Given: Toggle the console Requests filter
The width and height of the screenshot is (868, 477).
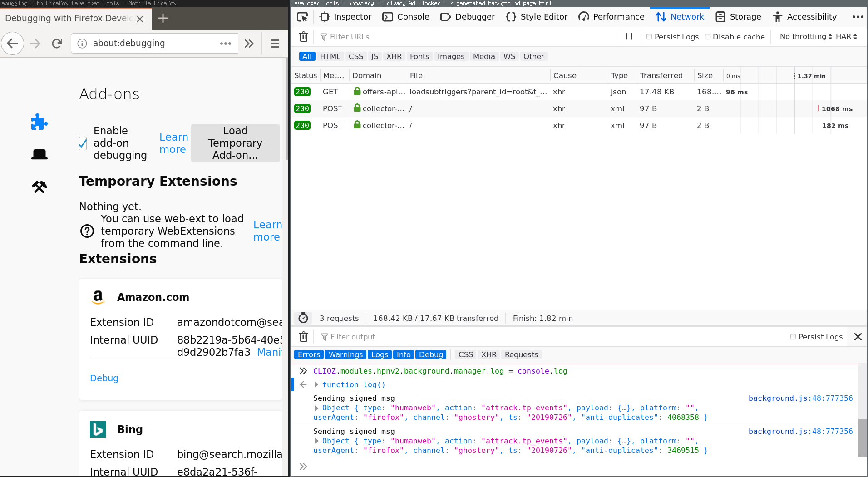Looking at the screenshot, I should [x=521, y=354].
